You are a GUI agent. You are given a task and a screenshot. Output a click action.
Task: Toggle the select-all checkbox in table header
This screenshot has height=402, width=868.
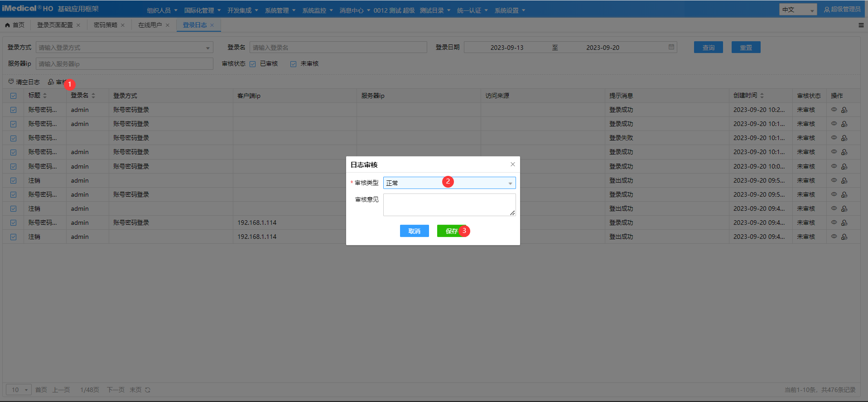click(14, 96)
